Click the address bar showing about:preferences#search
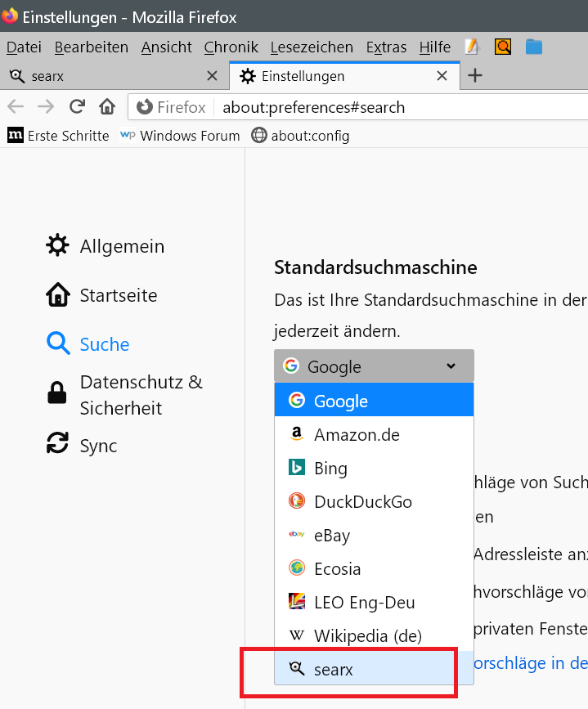The width and height of the screenshot is (588, 709). pos(393,107)
